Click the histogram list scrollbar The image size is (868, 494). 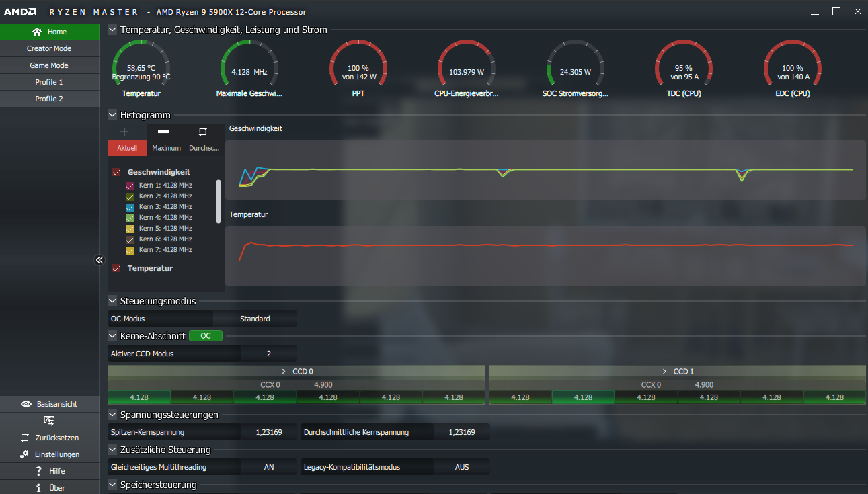click(x=218, y=201)
